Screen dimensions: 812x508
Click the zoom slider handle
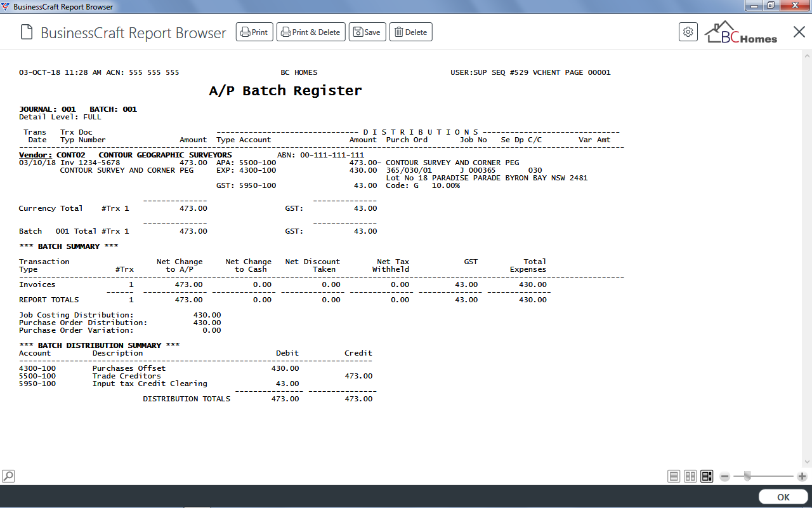pos(748,476)
